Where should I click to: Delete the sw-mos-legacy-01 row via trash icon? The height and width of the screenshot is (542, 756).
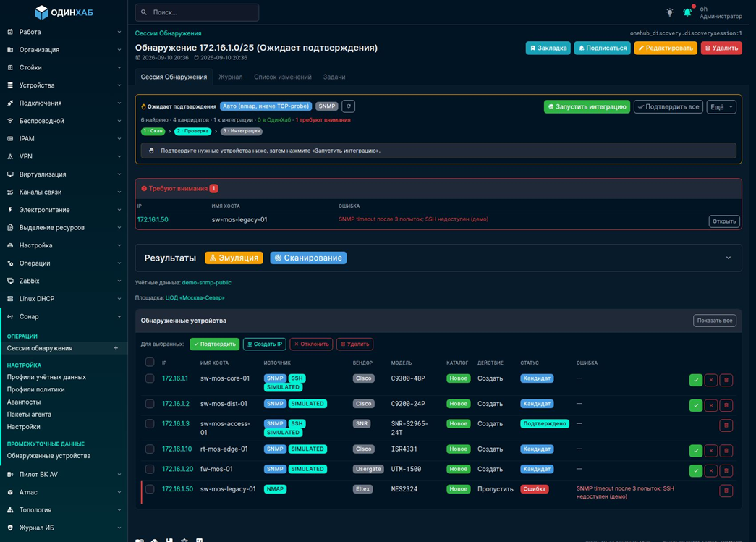pyautogui.click(x=726, y=491)
